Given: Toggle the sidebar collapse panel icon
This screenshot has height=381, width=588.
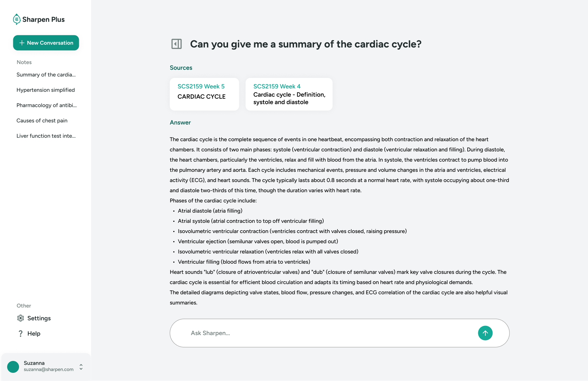Looking at the screenshot, I should (x=176, y=44).
